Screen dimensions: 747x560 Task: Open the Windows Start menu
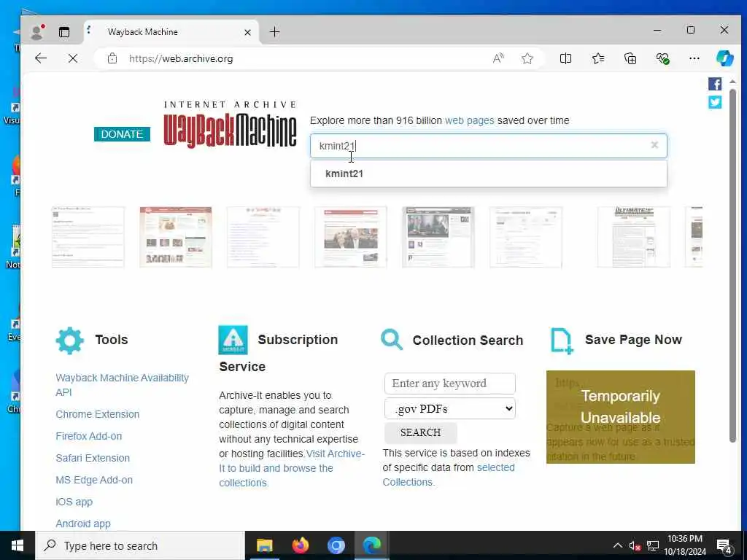coord(18,545)
